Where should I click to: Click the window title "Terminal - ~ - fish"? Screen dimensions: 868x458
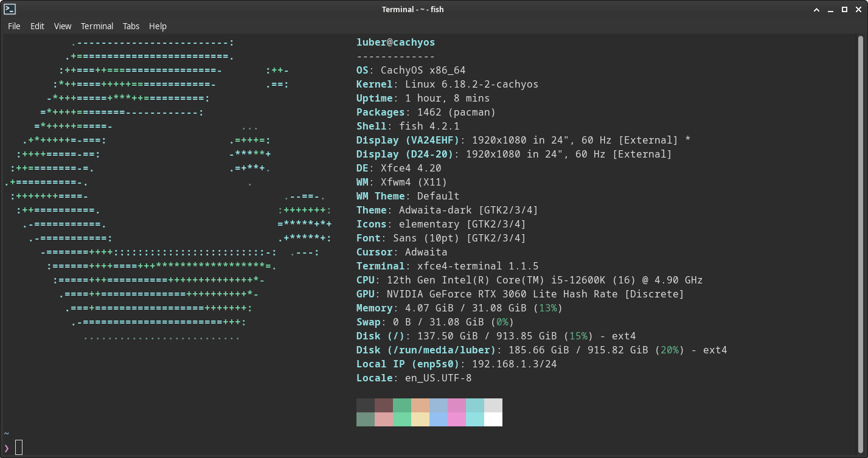413,9
